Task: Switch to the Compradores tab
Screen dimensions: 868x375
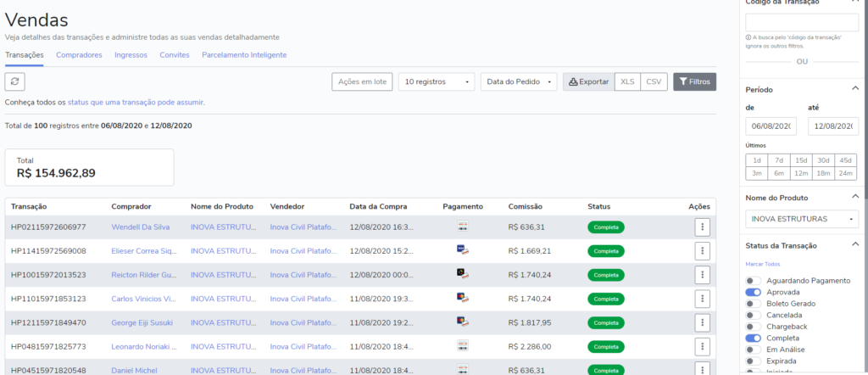Action: pyautogui.click(x=79, y=55)
